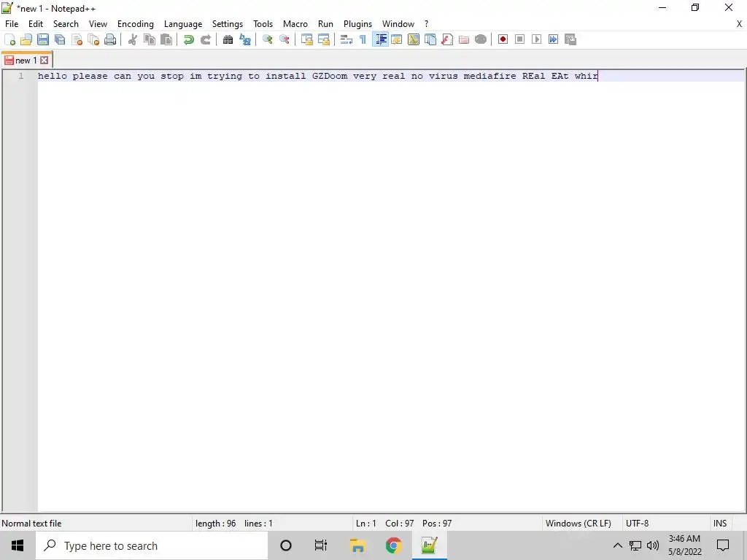Open the Settings menu
Screen dimensions: 747x560
tap(228, 24)
